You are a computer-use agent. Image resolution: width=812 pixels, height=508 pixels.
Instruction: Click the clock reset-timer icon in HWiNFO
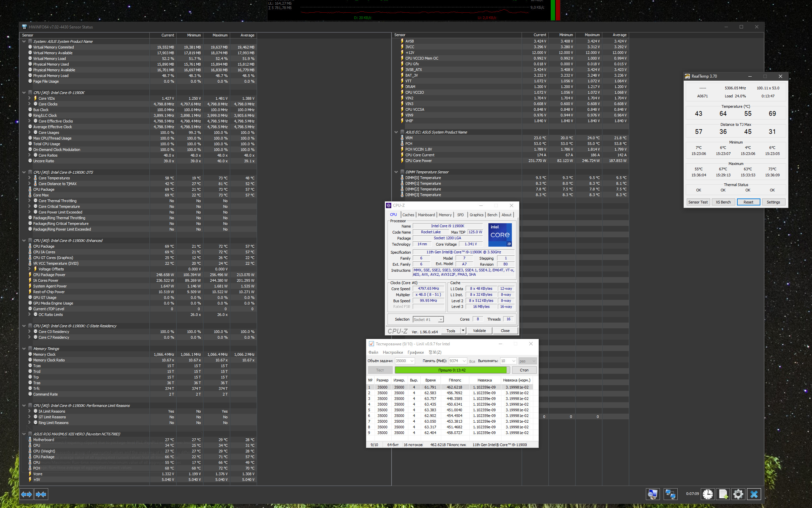pyautogui.click(x=707, y=494)
